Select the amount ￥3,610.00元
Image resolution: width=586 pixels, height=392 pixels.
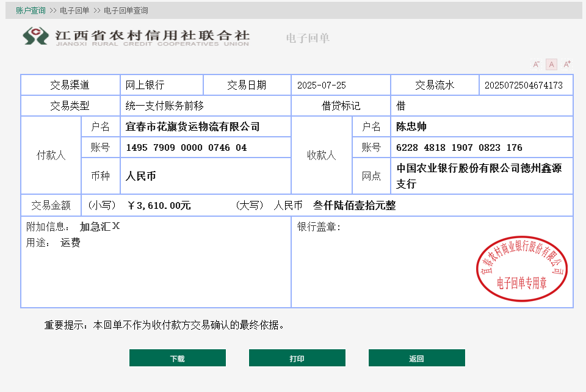pyautogui.click(x=159, y=206)
